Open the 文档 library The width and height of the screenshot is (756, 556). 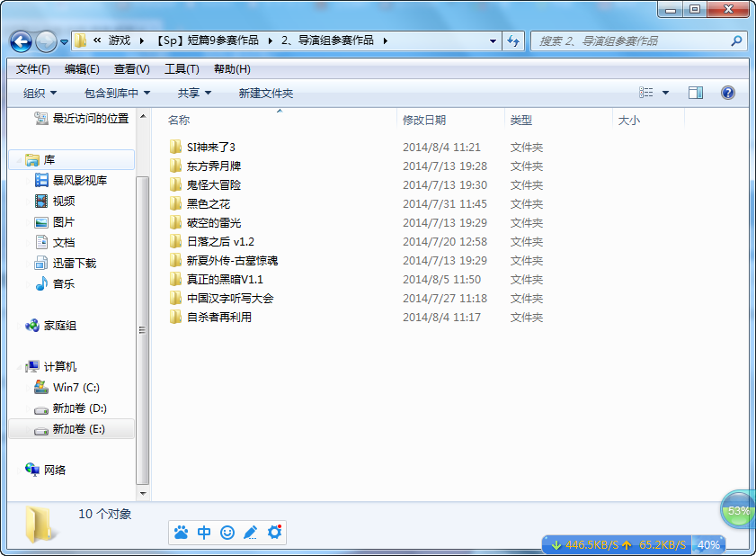tap(55, 242)
